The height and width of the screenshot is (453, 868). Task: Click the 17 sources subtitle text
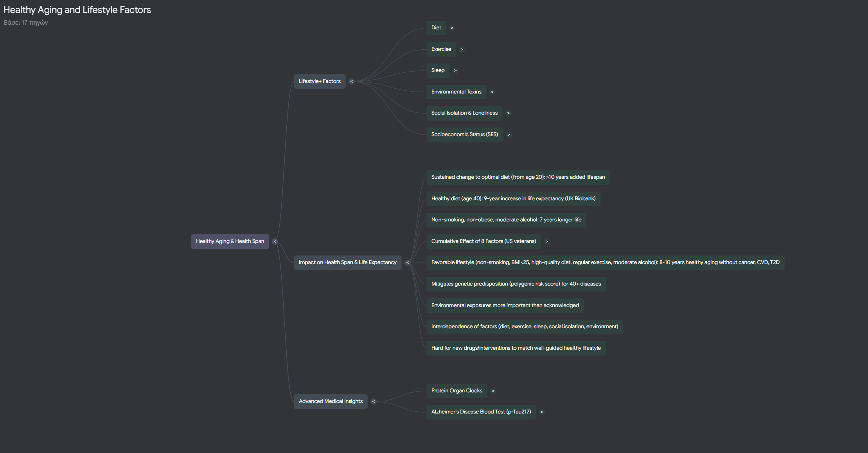[x=26, y=23]
